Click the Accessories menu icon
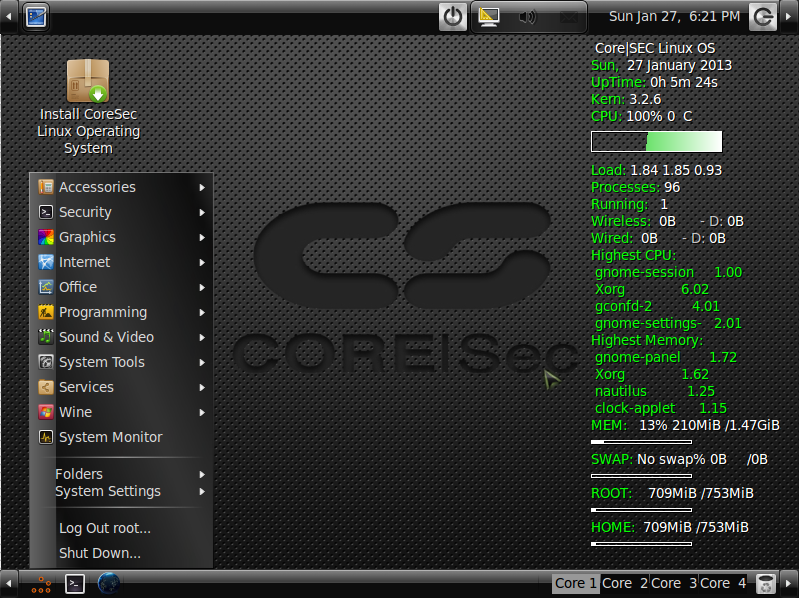 pos(46,187)
